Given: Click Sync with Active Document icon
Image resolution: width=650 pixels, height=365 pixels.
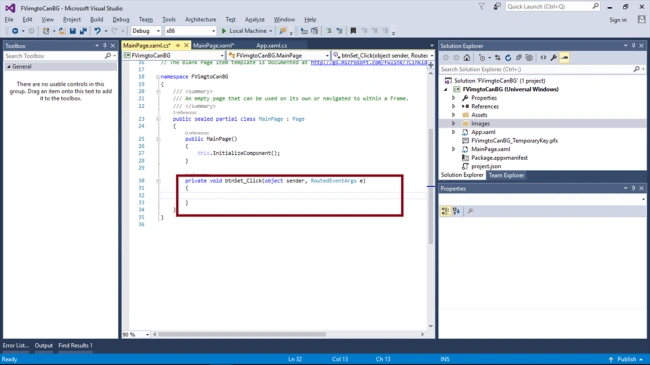Looking at the screenshot, I should 497,58.
